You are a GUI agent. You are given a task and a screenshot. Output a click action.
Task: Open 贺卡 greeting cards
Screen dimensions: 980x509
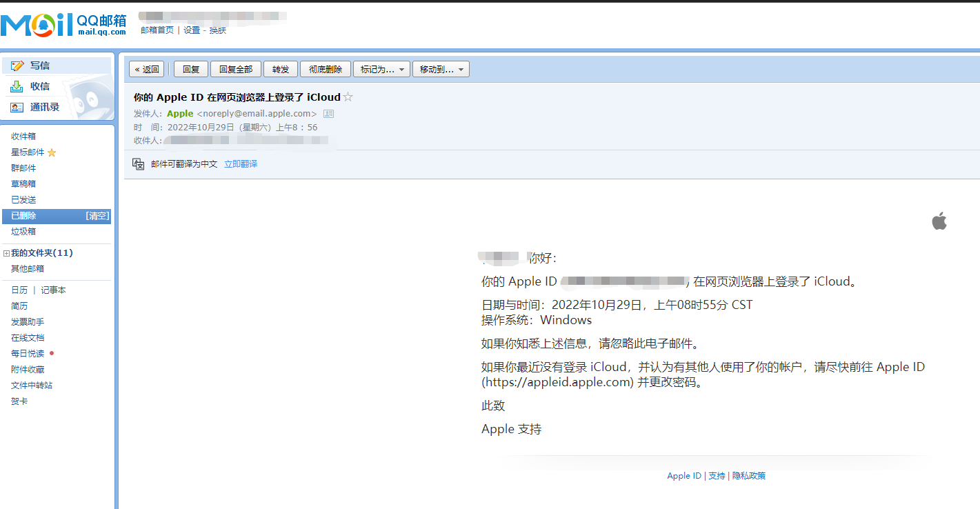19,401
